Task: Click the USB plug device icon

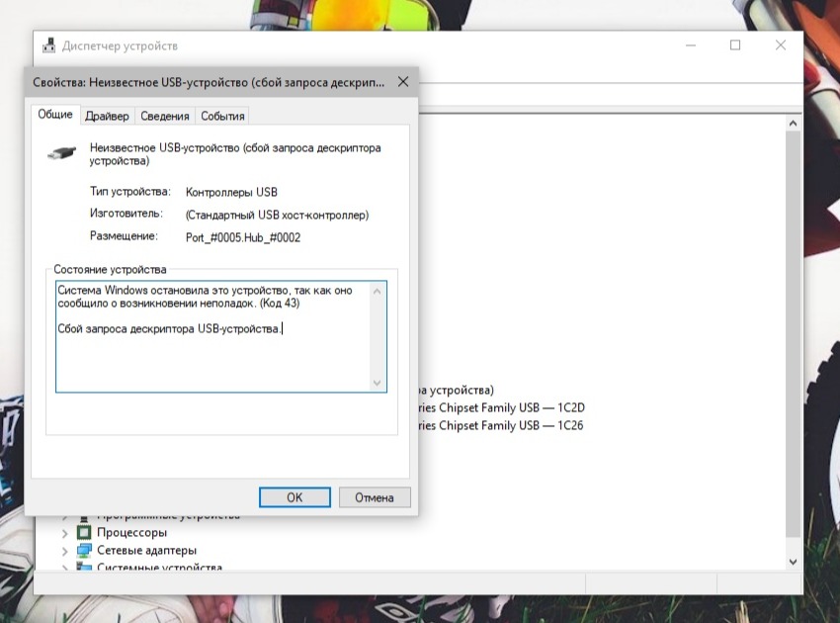Action: point(61,153)
